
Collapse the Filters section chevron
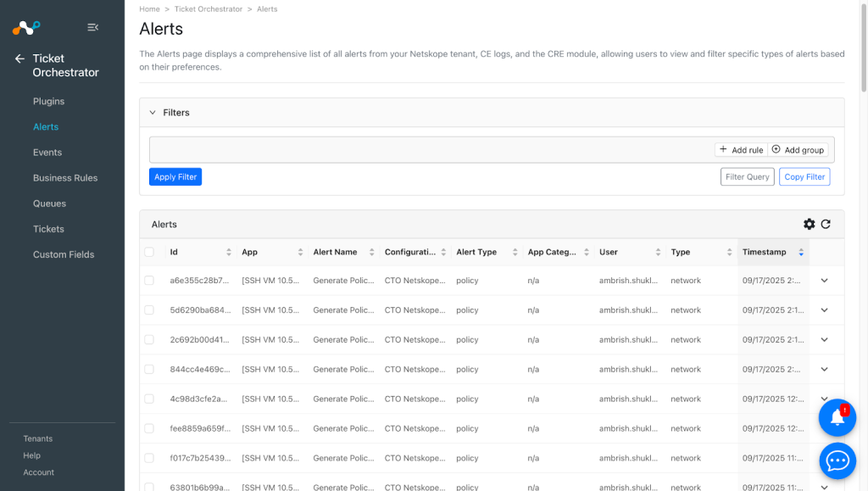(153, 113)
